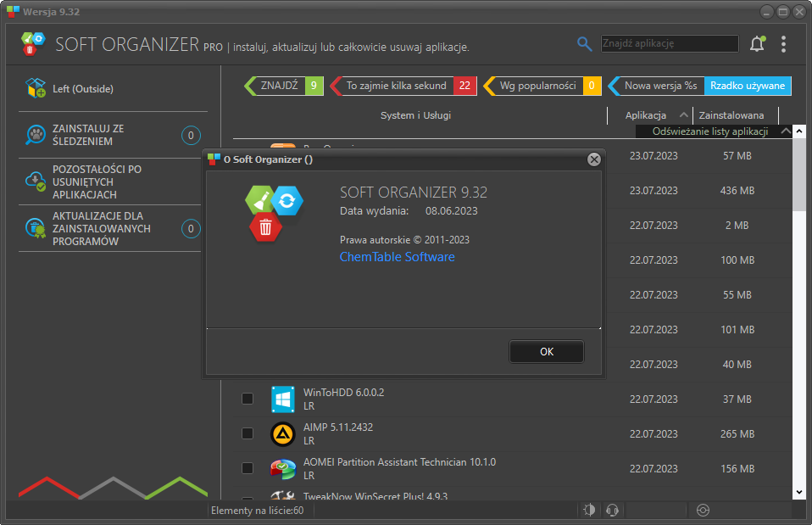Viewport: 812px width, 525px height.
Task: Click the Aplikacja column header
Action: coord(645,115)
